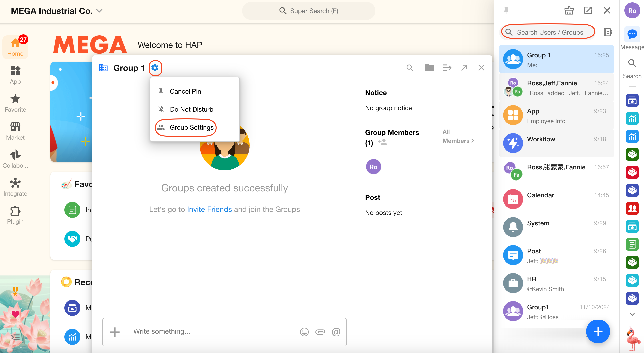Click the attachment paperclip icon
This screenshot has height=353, width=644.
coord(320,332)
